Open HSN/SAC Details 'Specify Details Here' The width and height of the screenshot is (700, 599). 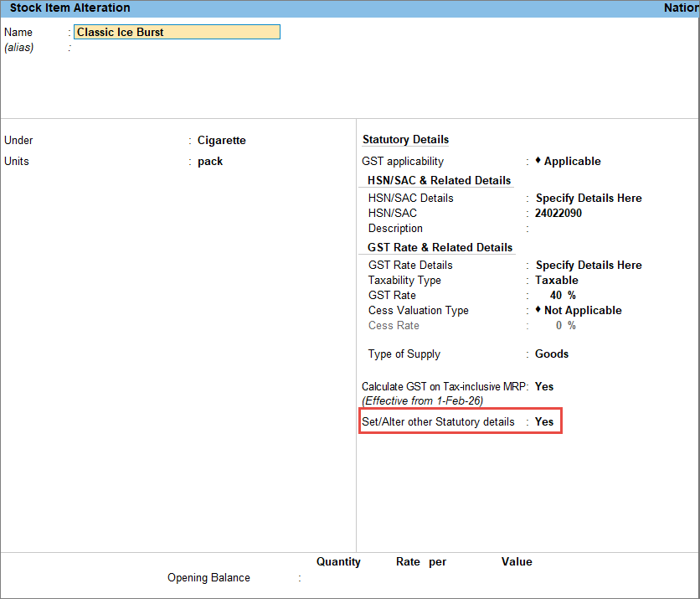[589, 199]
